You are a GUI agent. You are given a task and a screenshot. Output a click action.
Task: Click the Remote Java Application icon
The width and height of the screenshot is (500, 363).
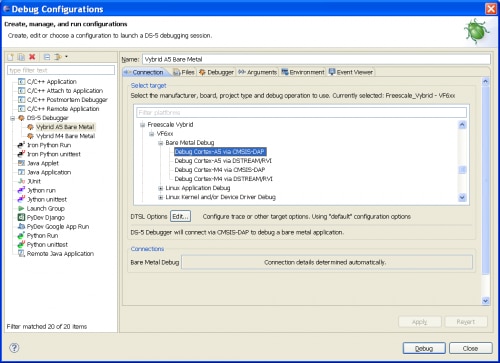[21, 253]
